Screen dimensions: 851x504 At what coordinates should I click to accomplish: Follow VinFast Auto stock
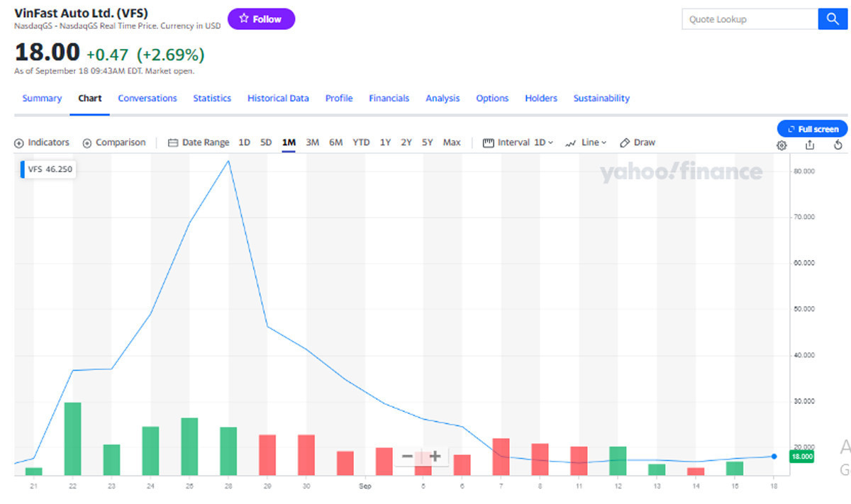click(x=261, y=19)
